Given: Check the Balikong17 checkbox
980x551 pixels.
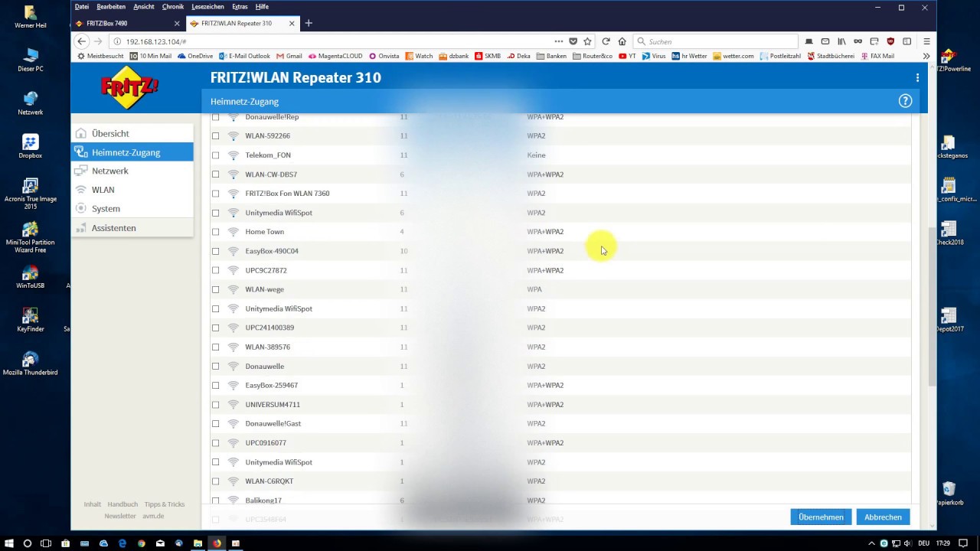Looking at the screenshot, I should coord(215,500).
